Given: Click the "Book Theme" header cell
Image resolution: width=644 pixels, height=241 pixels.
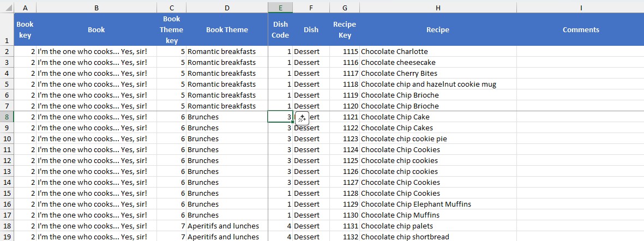Looking at the screenshot, I should click(x=227, y=30).
